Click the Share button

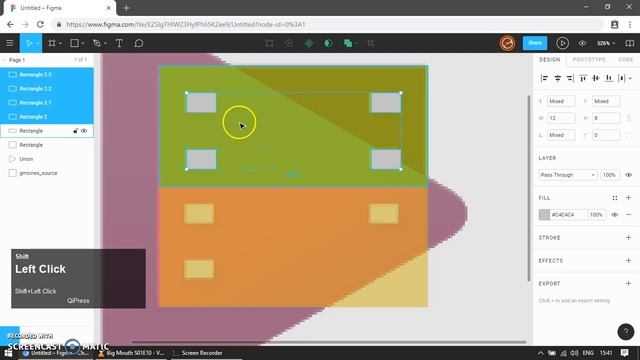(x=535, y=43)
